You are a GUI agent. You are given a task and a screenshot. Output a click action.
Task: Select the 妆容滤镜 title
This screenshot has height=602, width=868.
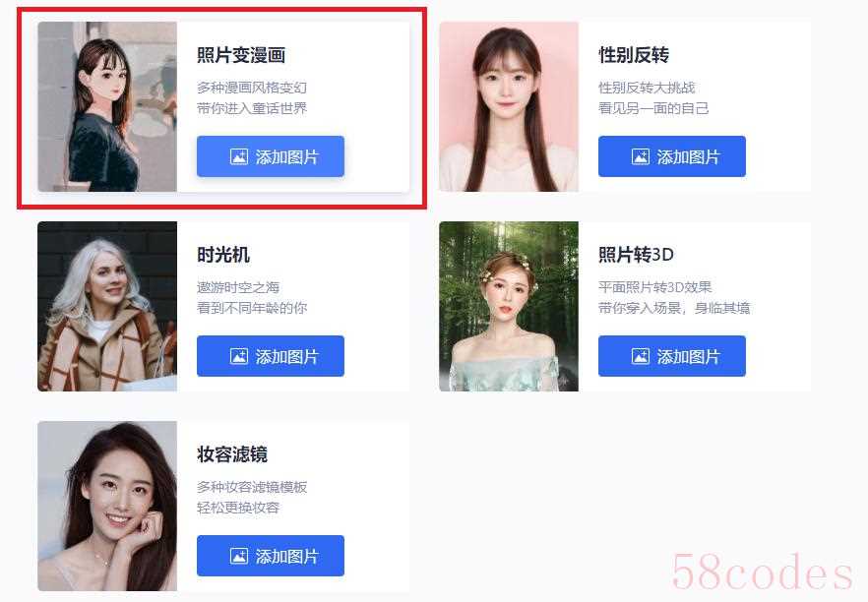[x=232, y=454]
